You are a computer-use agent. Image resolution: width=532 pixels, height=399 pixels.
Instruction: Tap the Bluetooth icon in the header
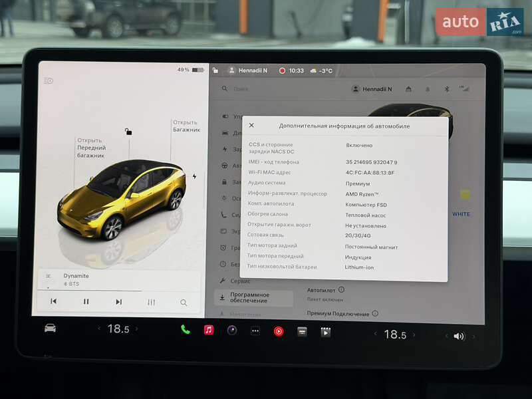(x=447, y=87)
